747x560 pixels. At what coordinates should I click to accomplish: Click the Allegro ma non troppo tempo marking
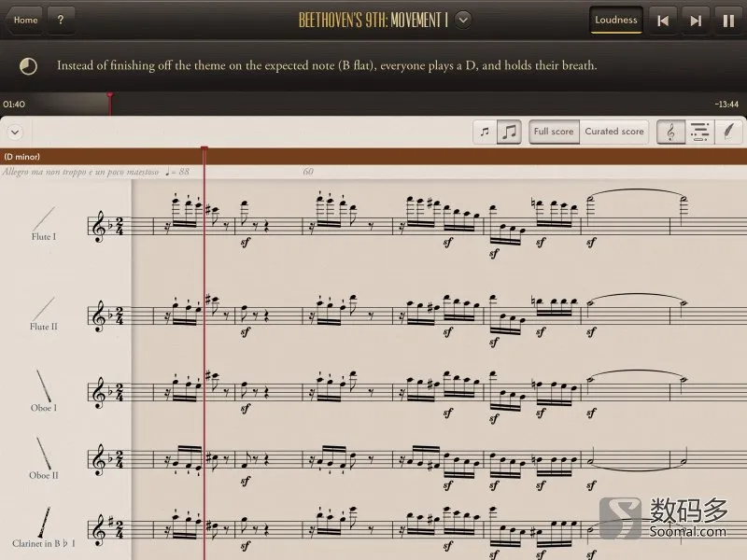pyautogui.click(x=96, y=172)
